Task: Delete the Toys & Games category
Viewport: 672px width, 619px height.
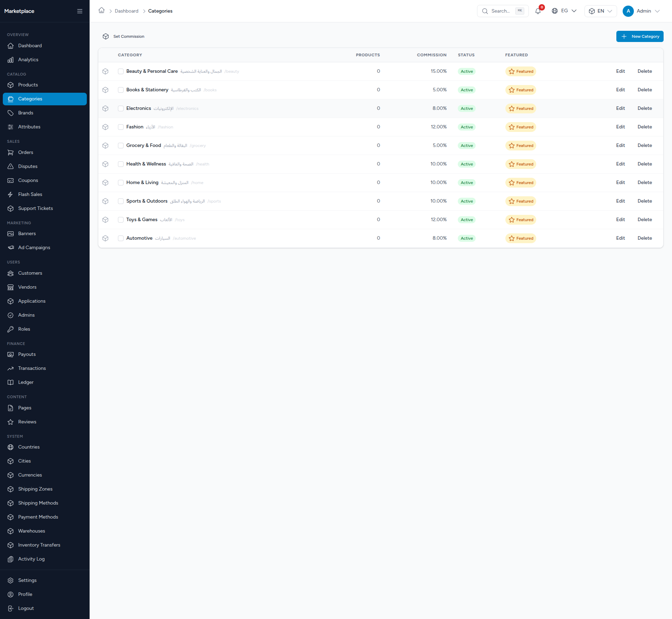Action: (x=645, y=219)
